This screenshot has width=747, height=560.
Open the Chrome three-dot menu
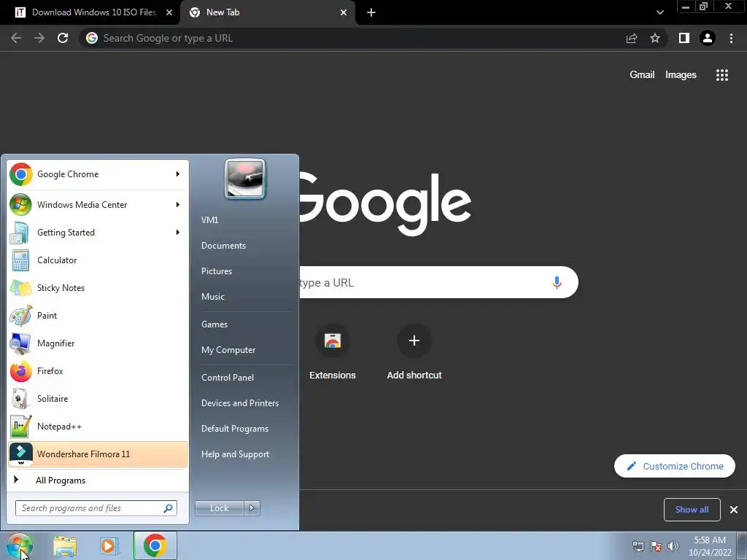[x=731, y=38]
